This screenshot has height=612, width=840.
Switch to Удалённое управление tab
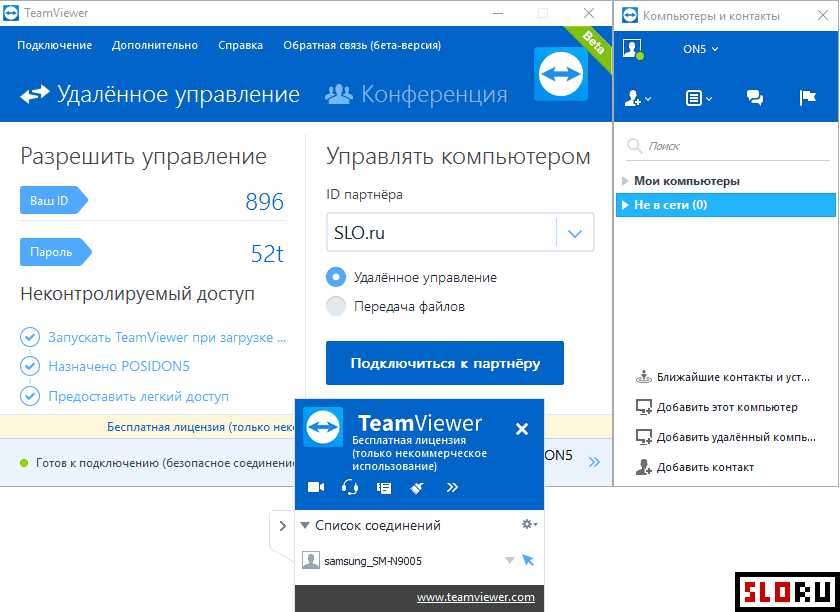160,94
